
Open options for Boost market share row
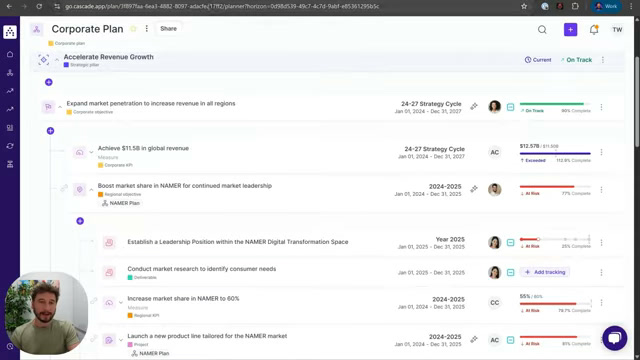pos(601,190)
